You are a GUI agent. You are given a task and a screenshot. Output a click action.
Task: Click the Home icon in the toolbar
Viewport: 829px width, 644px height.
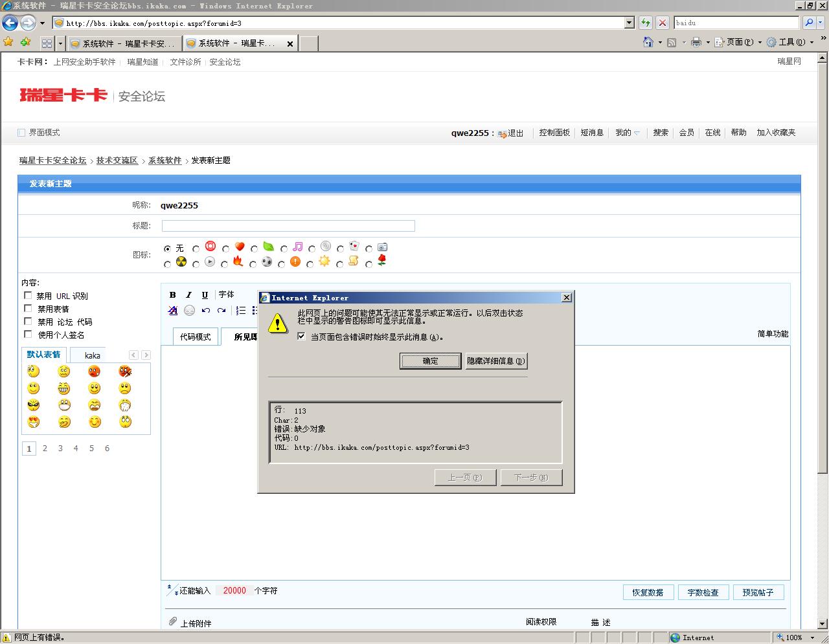648,42
